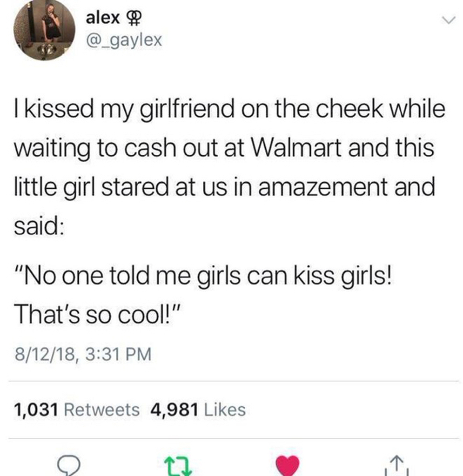View the Retweets list label

(x=102, y=410)
